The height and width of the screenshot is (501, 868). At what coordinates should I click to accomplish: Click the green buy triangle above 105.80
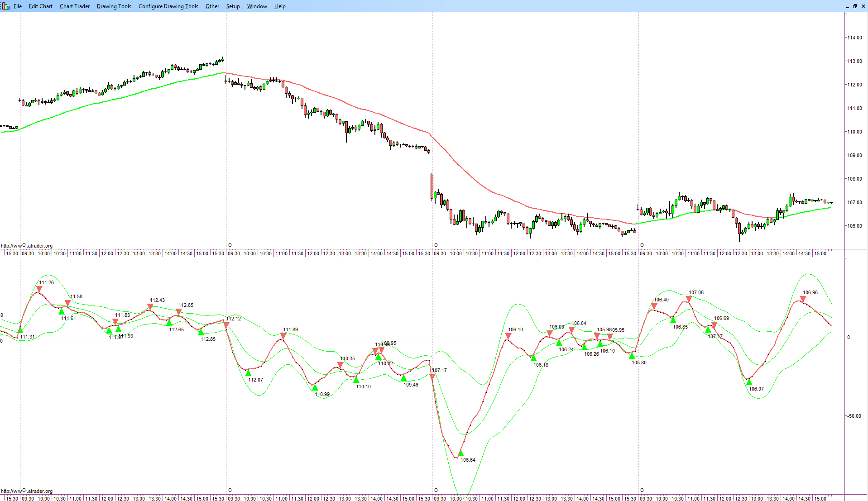tap(632, 356)
